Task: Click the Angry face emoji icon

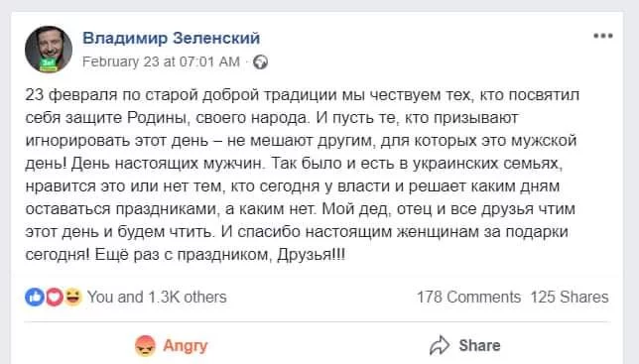Action: 145,346
